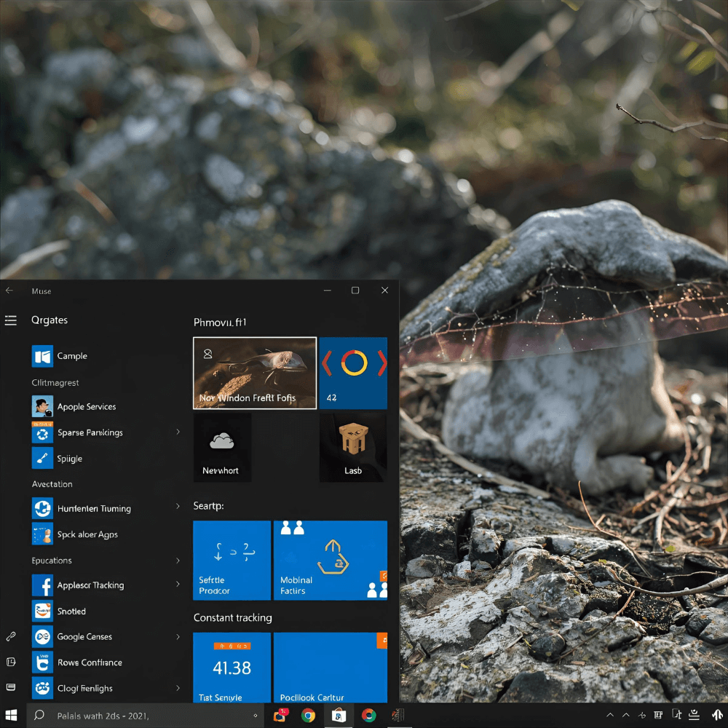The width and height of the screenshot is (728, 728).
Task: Click the Spiigle app icon
Action: click(42, 459)
